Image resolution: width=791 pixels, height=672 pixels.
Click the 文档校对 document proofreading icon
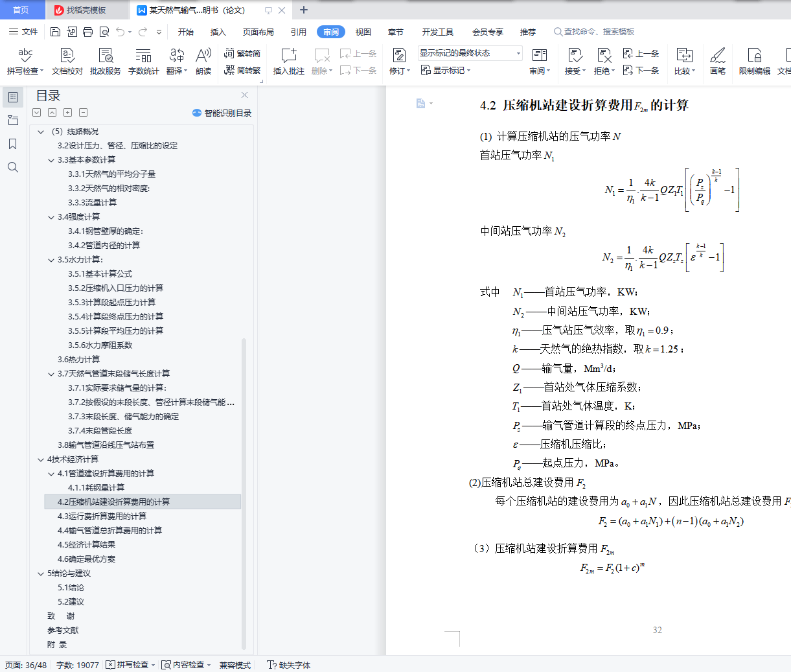tap(67, 62)
